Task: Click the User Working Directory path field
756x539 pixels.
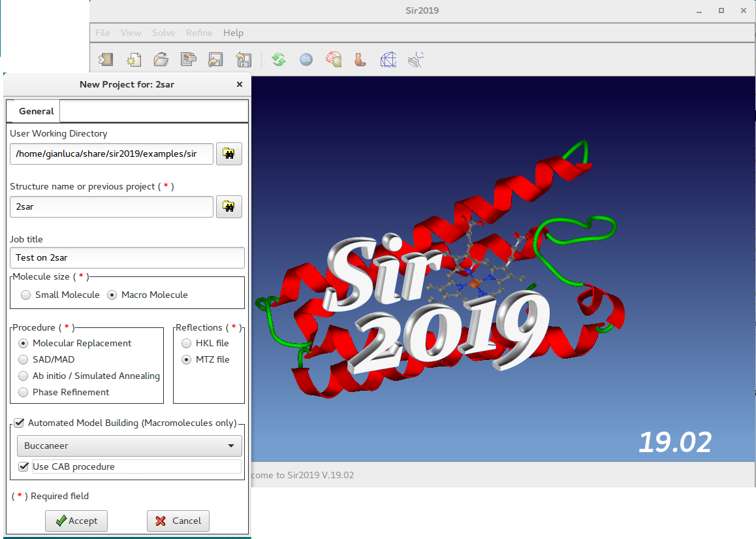Action: [112, 154]
